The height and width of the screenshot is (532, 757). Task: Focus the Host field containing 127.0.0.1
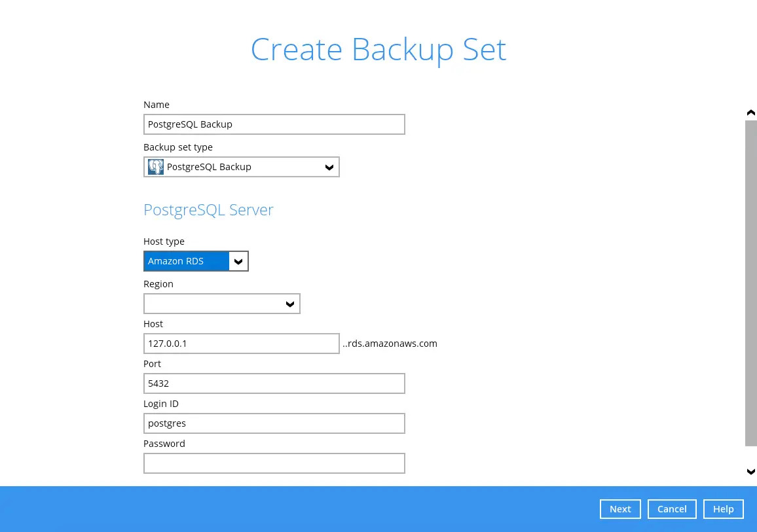(241, 344)
